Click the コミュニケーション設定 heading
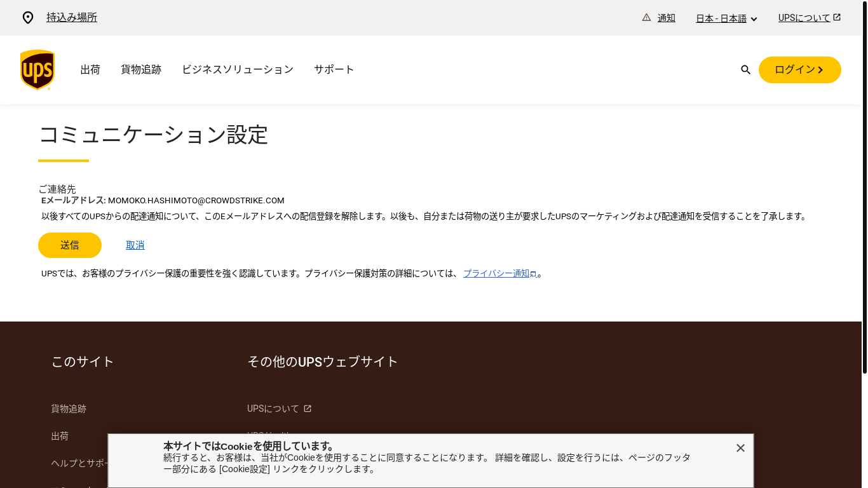This screenshot has height=488, width=868. click(x=153, y=135)
